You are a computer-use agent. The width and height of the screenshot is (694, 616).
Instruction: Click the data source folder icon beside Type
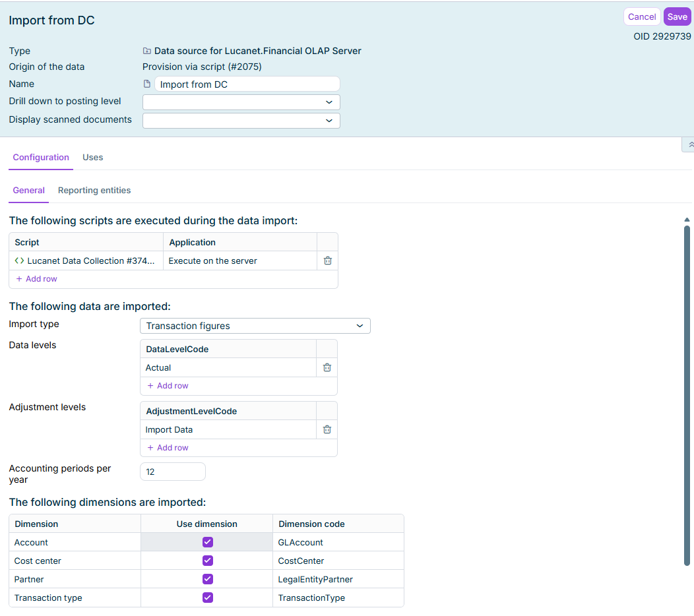[x=147, y=51]
